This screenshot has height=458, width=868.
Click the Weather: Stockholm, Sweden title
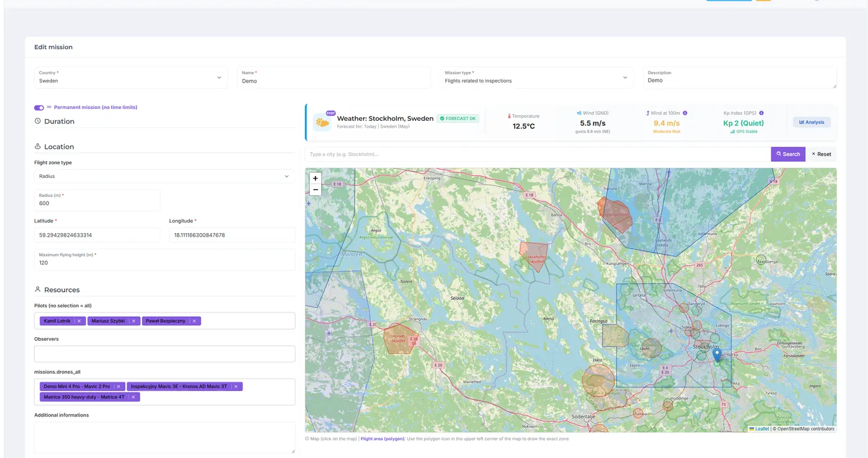coord(385,118)
